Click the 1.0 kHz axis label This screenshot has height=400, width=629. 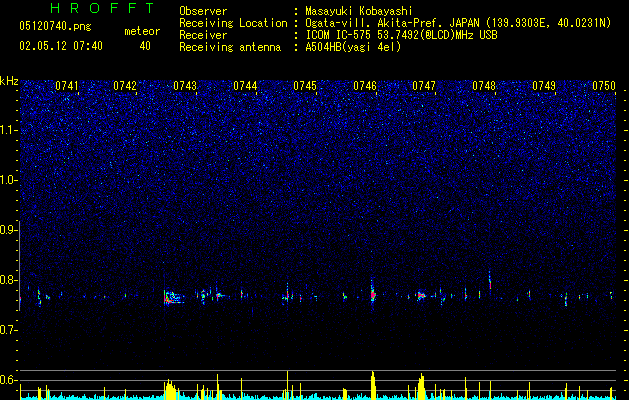pos(8,180)
